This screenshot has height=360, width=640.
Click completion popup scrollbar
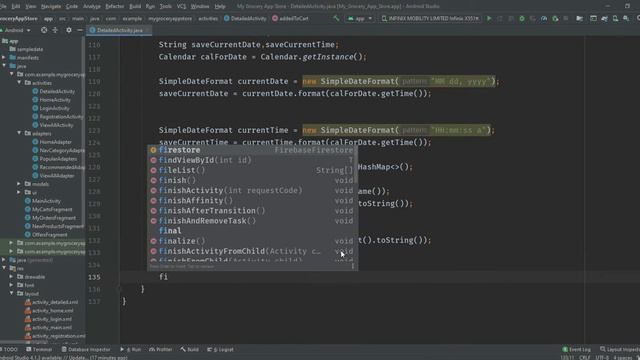pyautogui.click(x=356, y=165)
